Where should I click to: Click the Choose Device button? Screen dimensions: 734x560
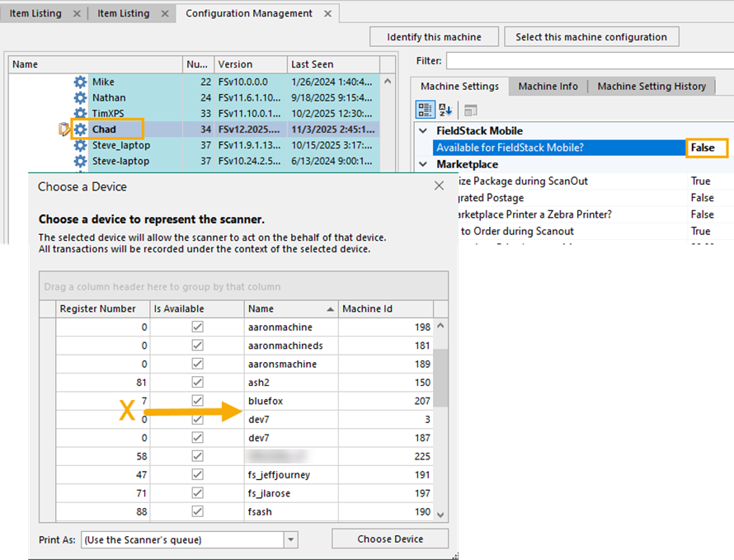click(x=390, y=539)
